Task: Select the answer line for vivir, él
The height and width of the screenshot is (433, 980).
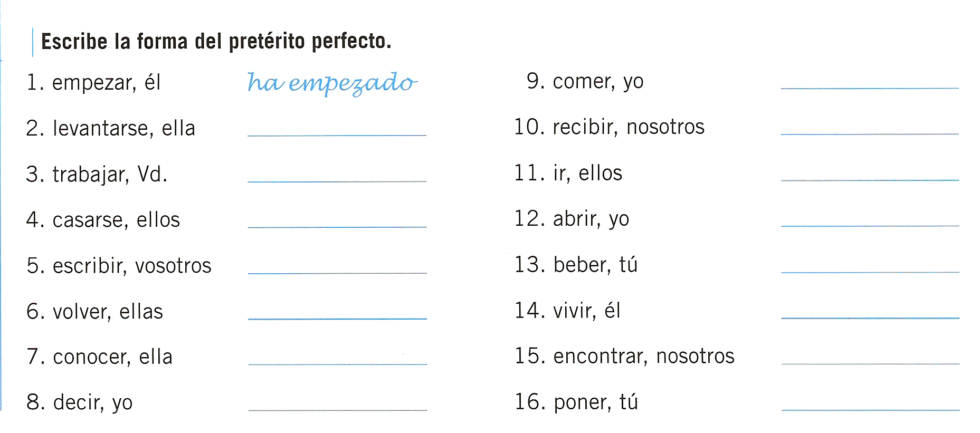Action: 870,317
